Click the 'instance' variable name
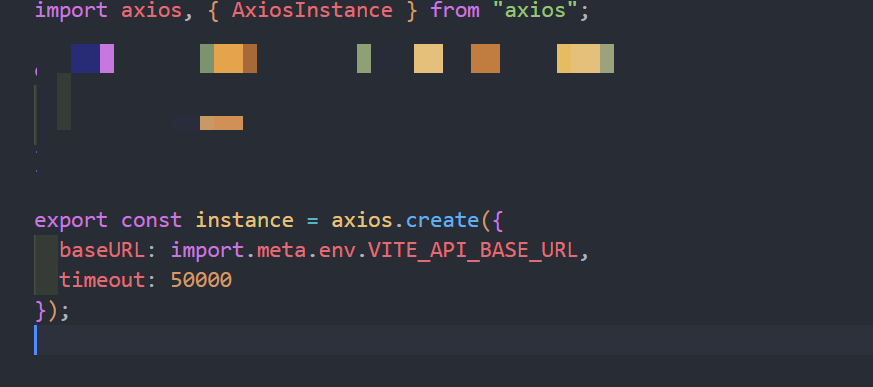Image resolution: width=873 pixels, height=387 pixels. pos(244,221)
